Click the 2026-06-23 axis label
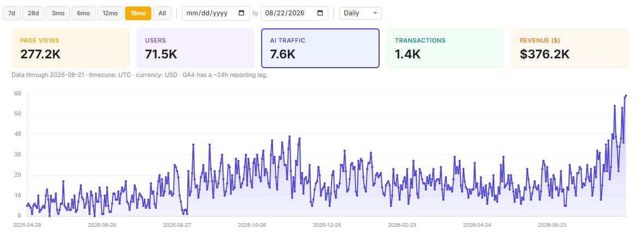The height and width of the screenshot is (246, 644). coord(552,225)
